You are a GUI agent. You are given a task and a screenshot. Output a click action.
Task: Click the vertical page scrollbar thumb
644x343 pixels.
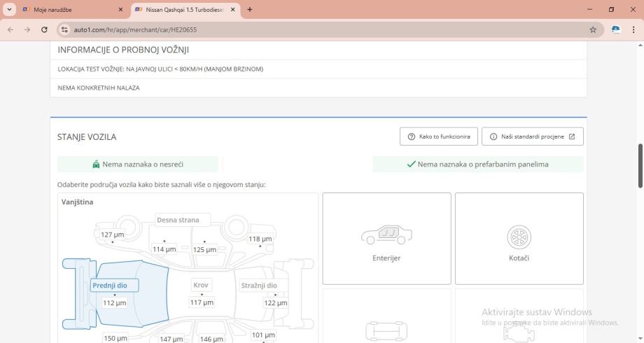tap(640, 165)
